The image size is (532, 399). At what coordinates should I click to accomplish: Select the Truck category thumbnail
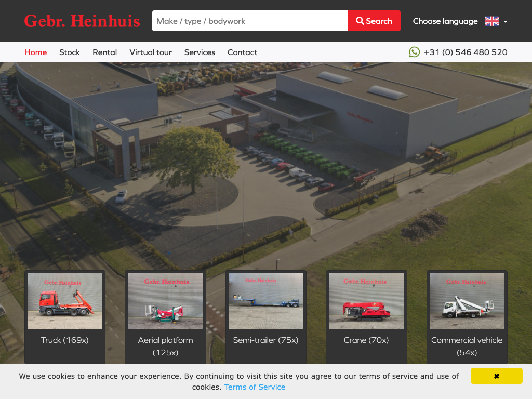(65, 301)
